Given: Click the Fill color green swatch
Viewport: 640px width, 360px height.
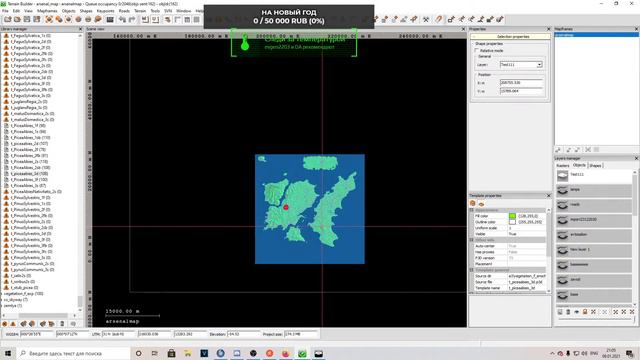Looking at the screenshot, I should click(x=512, y=216).
